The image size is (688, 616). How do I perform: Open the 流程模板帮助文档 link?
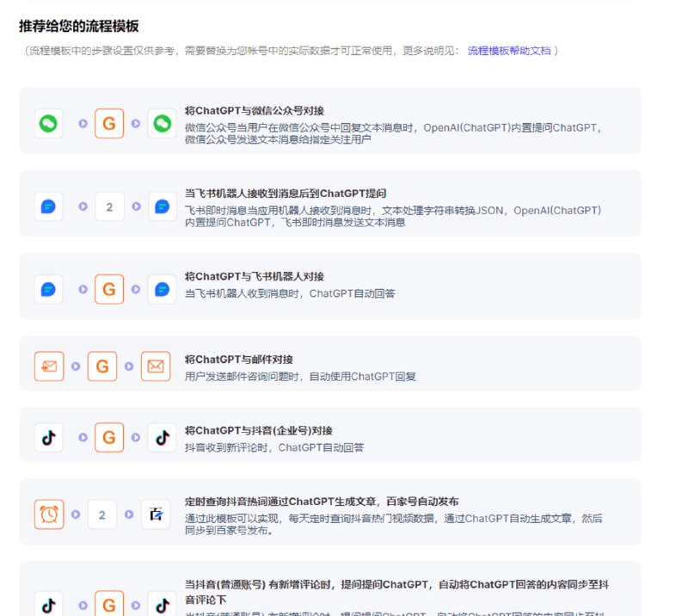coord(498,52)
